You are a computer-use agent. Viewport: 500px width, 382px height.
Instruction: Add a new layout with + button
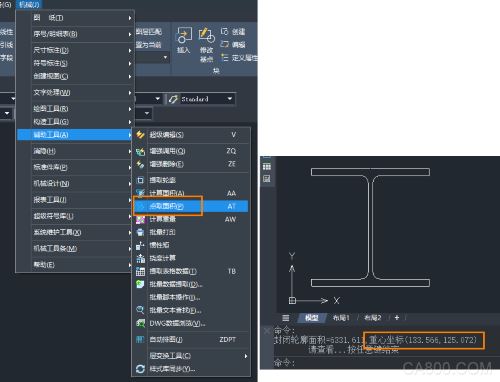pos(397,318)
